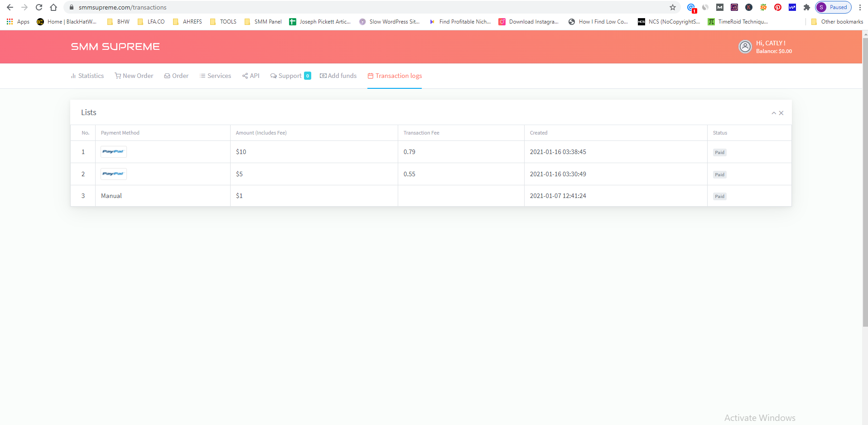Screen dimensions: 868x425
Task: Open the SMM Panel bookmark folder
Action: point(263,22)
